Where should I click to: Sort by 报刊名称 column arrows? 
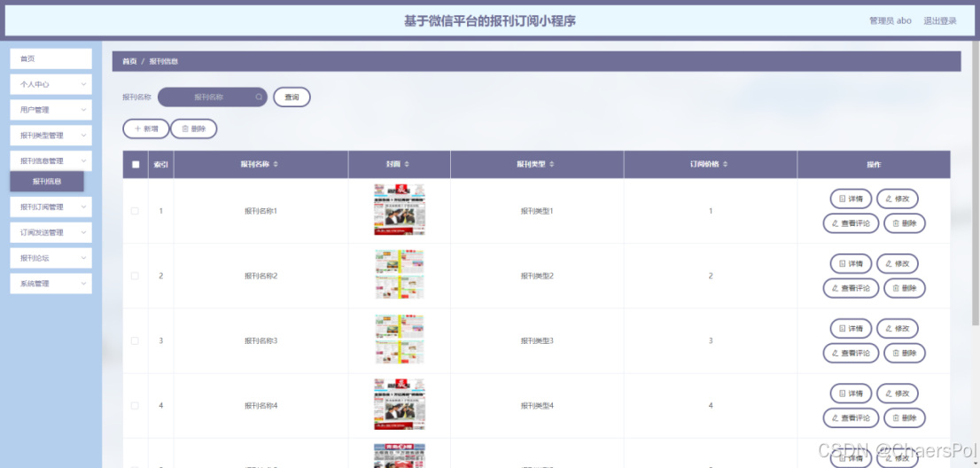[276, 164]
